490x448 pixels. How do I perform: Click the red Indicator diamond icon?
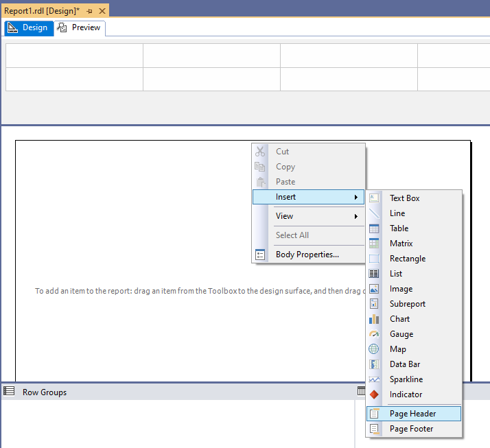pyautogui.click(x=374, y=394)
